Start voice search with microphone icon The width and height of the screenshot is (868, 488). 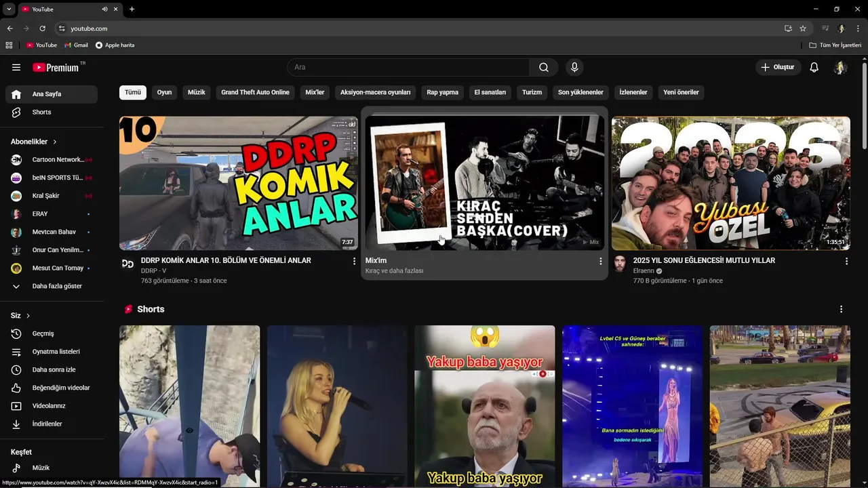pos(574,67)
